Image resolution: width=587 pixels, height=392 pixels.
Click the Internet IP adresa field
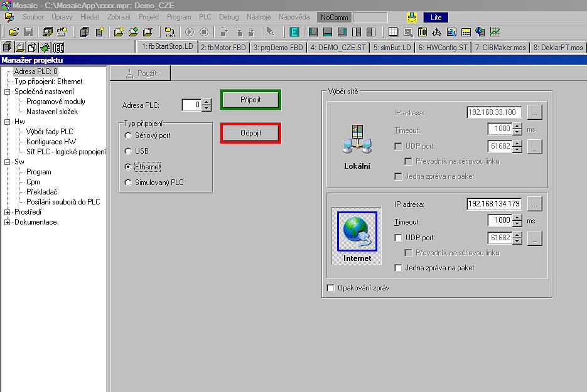point(495,204)
